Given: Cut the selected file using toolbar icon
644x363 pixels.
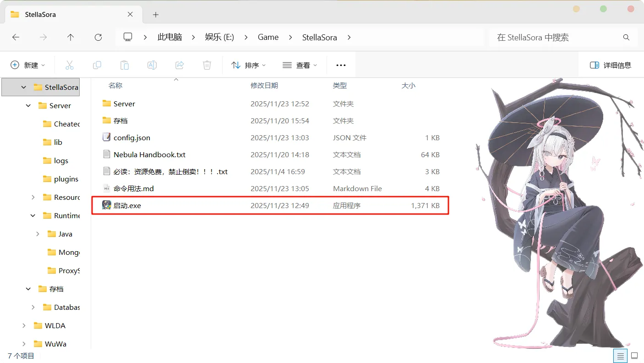Looking at the screenshot, I should [70, 65].
